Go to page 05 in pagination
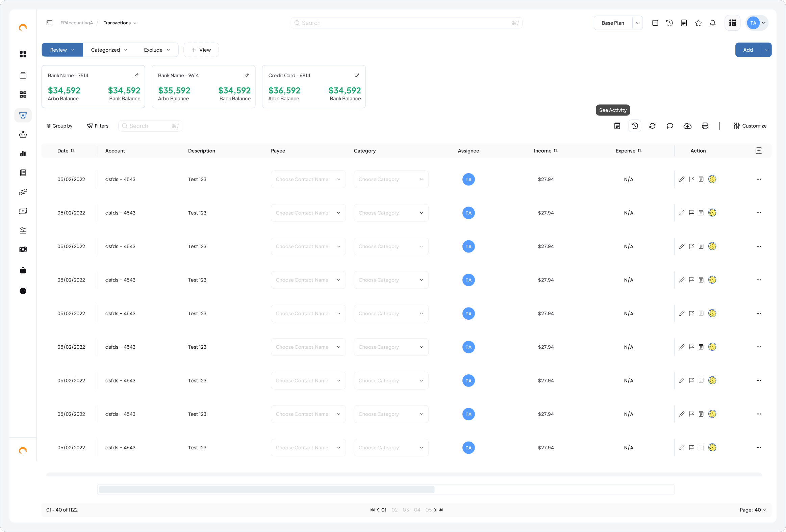This screenshot has height=532, width=786. tap(429, 510)
